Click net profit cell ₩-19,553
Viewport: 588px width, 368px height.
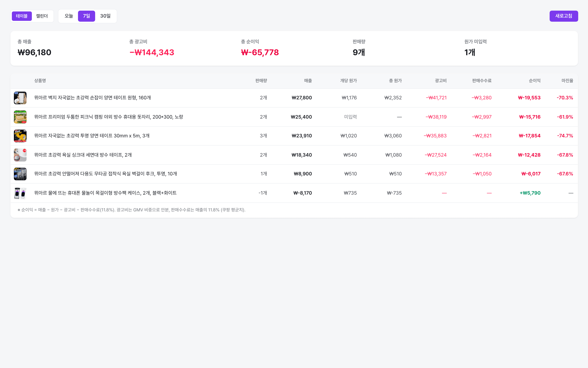529,98
